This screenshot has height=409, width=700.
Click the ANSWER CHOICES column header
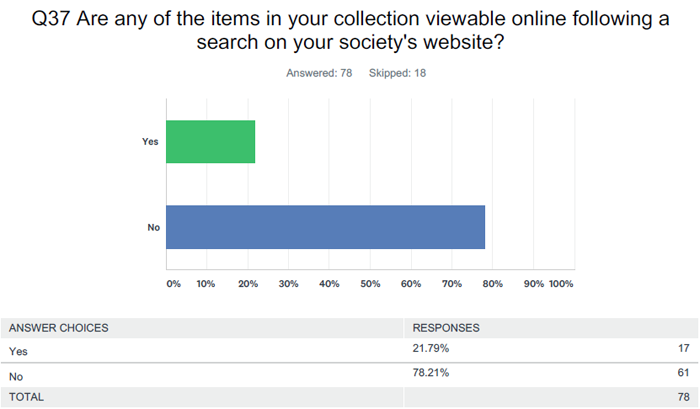(58, 328)
